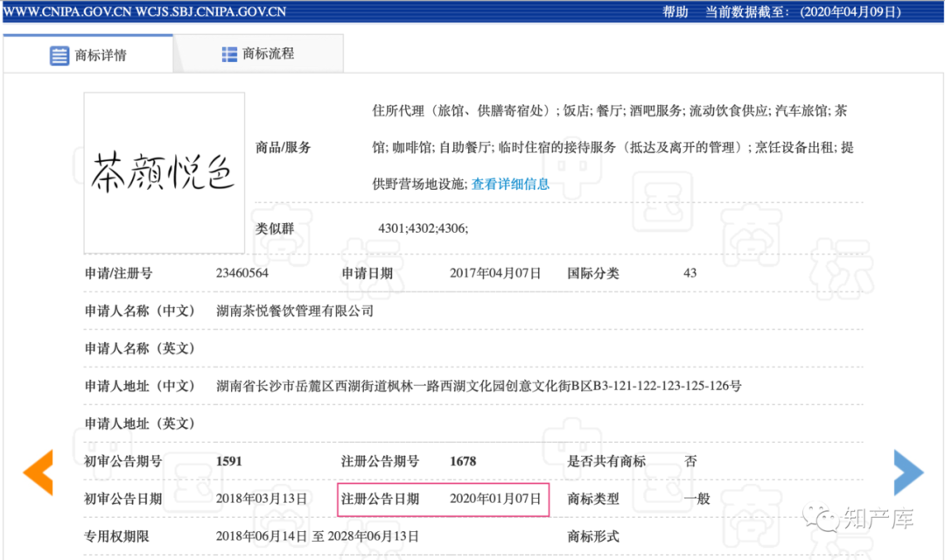Select international class value 43
This screenshot has height=560, width=945.
point(689,273)
